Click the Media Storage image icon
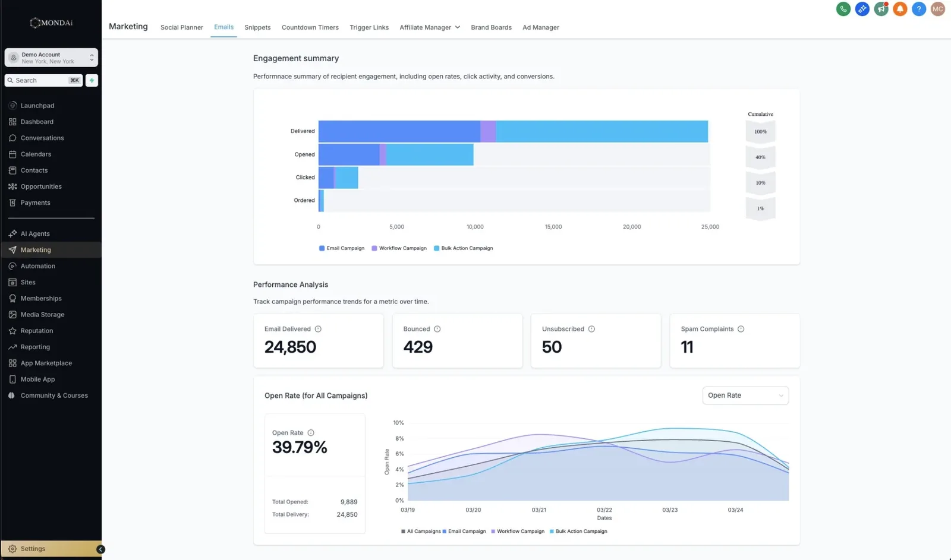Viewport: 951px width, 560px height. 12,315
